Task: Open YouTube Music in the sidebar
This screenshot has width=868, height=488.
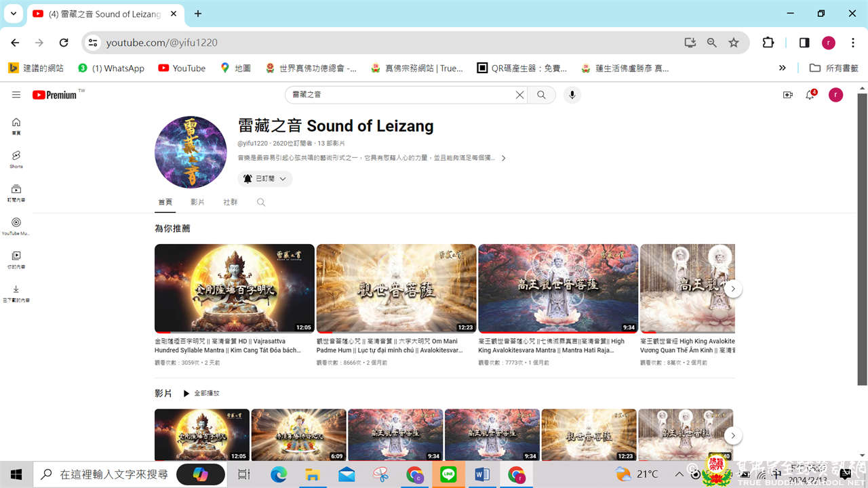Action: pos(16,226)
